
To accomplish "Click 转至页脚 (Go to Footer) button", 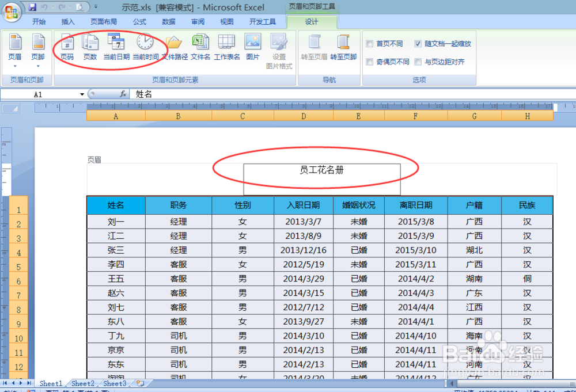I will tap(344, 49).
